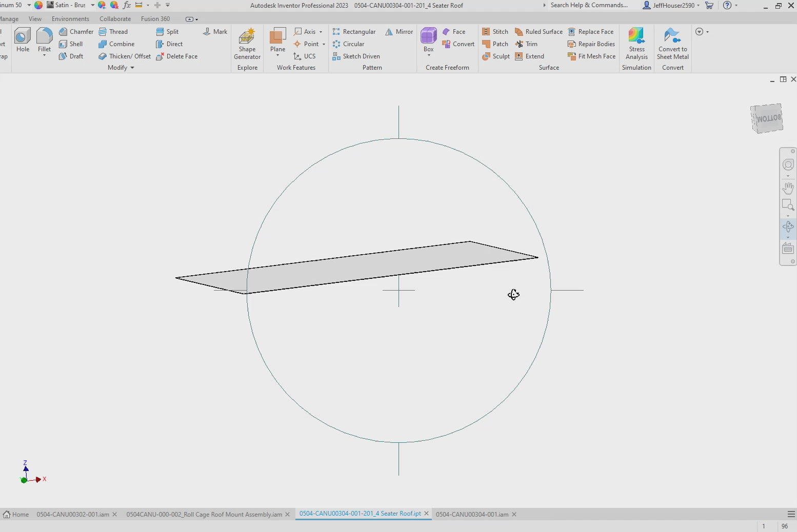The width and height of the screenshot is (797, 532).
Task: Click the Thicken/ Offset button
Action: (x=125, y=56)
